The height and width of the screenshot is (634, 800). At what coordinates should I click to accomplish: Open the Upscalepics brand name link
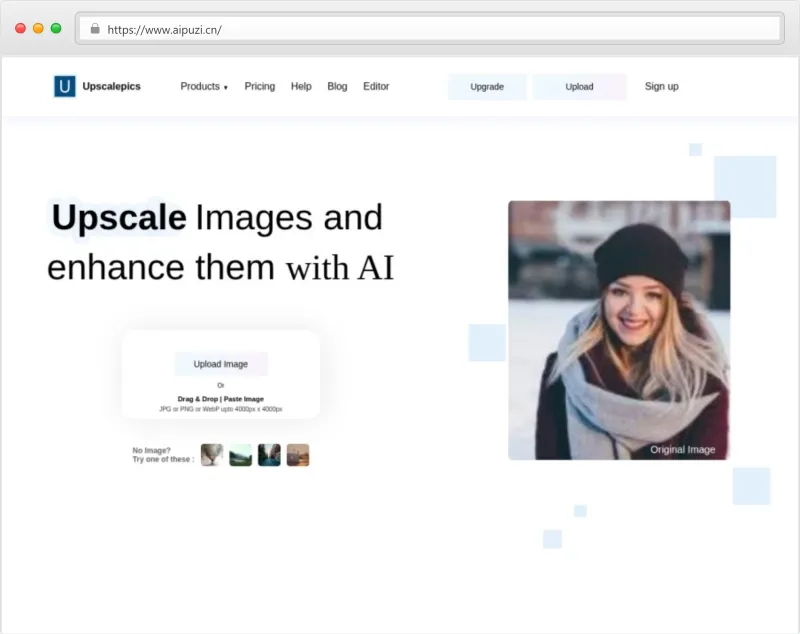point(111,87)
